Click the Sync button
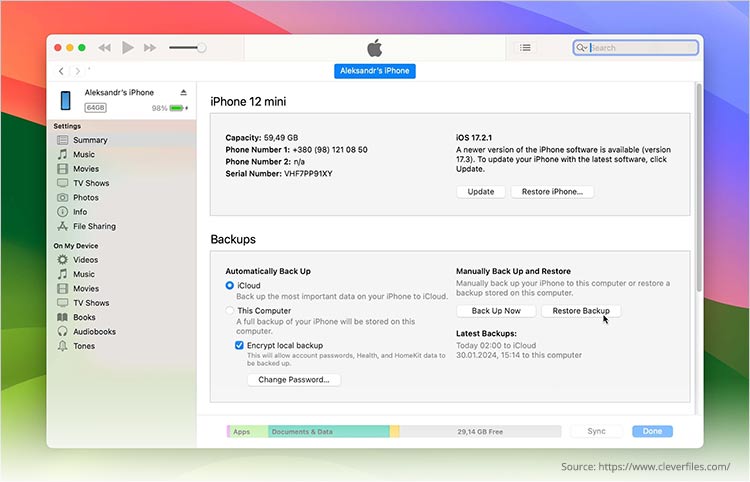This screenshot has height=482, width=750. [596, 431]
